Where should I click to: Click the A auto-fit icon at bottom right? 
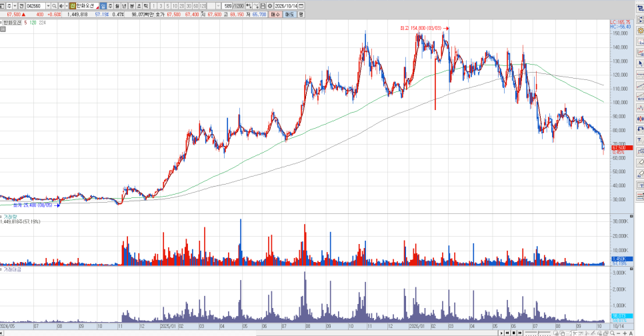tap(631, 333)
